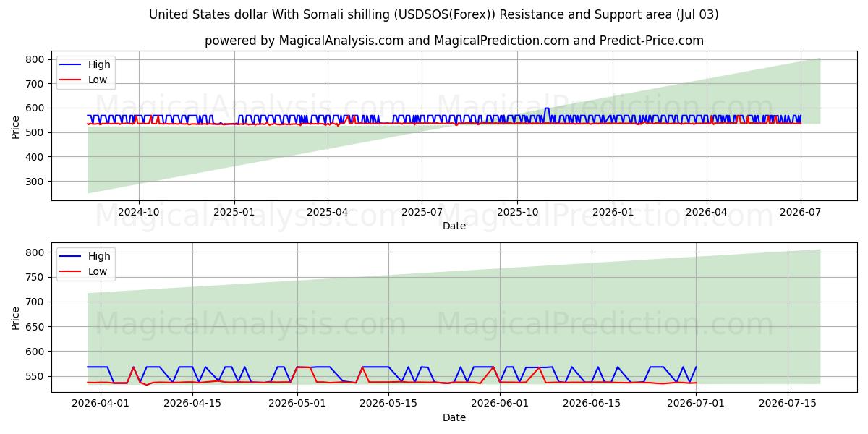Click the '800' y-axis tick in top chart

point(36,59)
